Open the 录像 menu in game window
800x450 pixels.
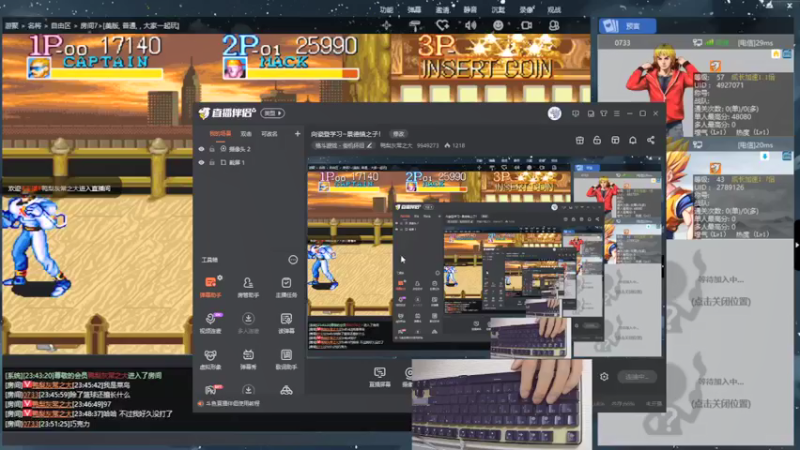click(526, 10)
